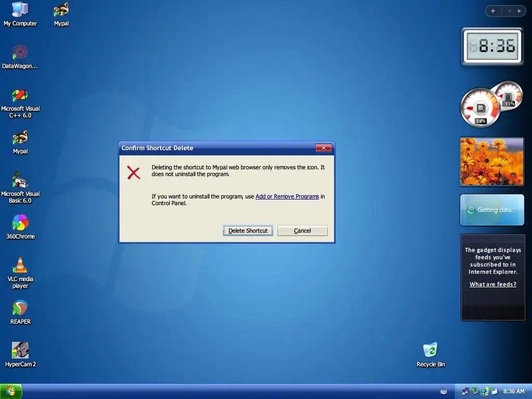Close the Confirm Shortcut Delete dialog
The width and height of the screenshot is (532, 399).
tap(323, 148)
